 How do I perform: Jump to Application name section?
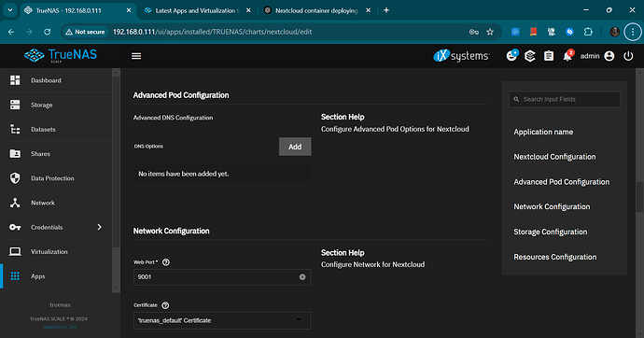coord(543,132)
